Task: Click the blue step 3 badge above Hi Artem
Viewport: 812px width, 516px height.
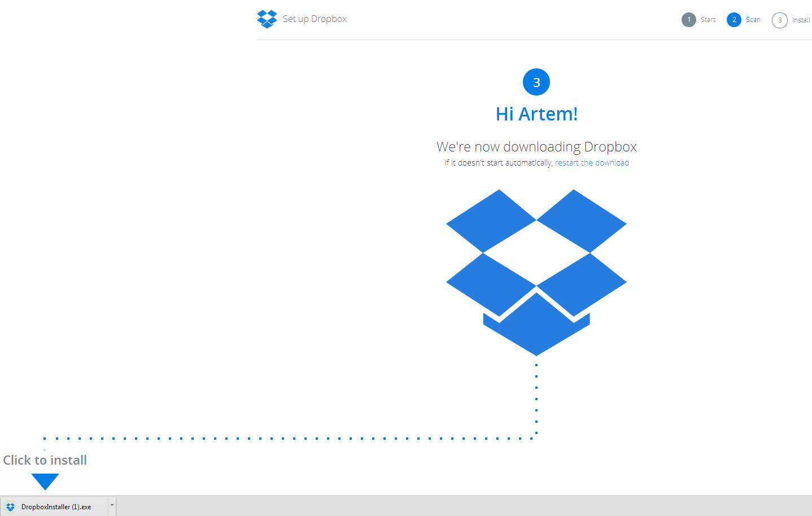Action: point(536,81)
